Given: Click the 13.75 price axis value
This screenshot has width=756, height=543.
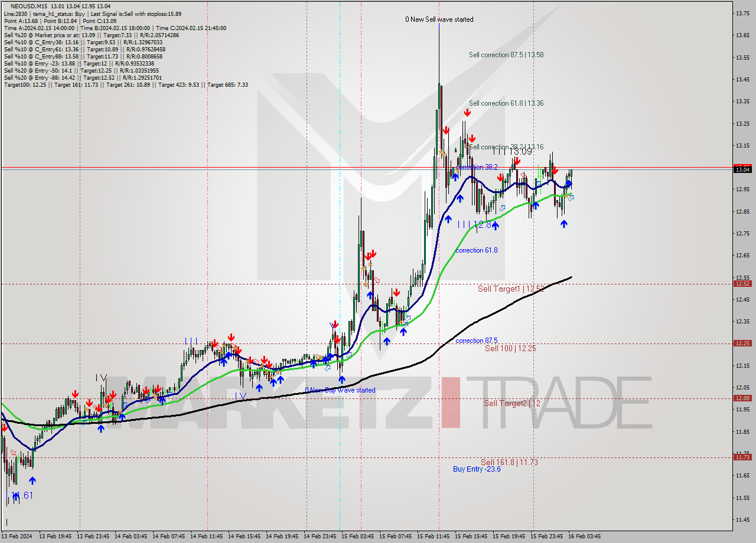Looking at the screenshot, I should click(742, 13).
